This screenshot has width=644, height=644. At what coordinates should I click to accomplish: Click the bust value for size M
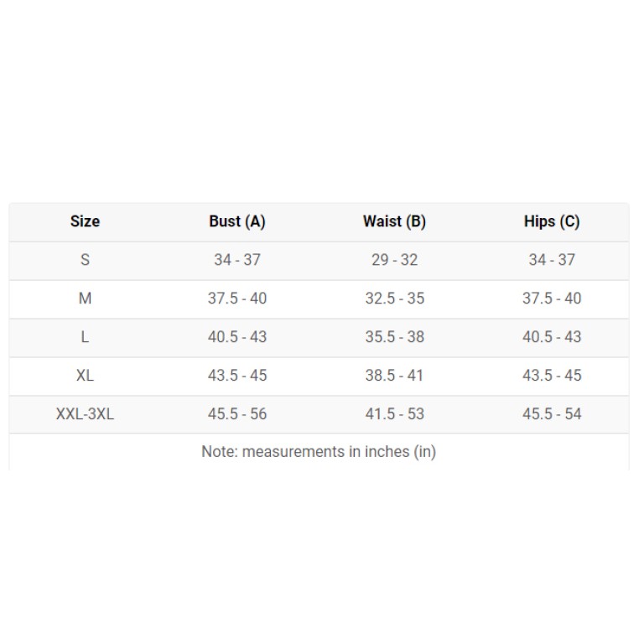237,299
